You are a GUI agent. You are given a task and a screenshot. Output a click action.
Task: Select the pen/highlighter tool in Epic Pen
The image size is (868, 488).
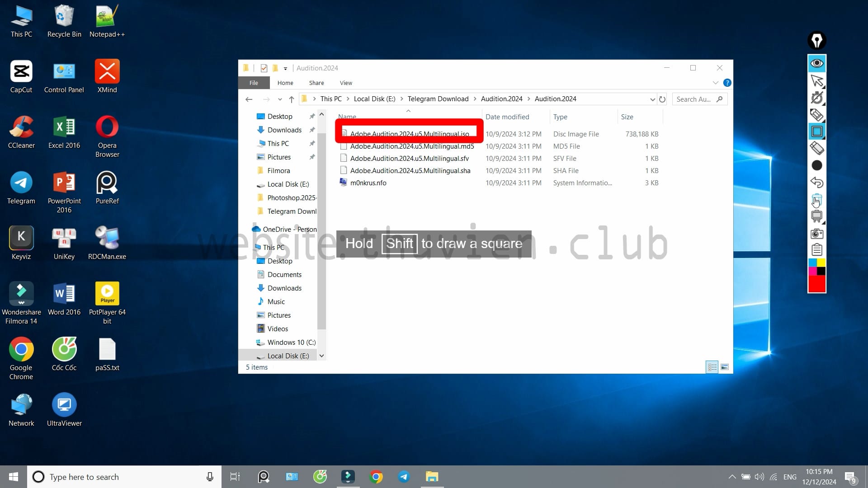pyautogui.click(x=816, y=115)
